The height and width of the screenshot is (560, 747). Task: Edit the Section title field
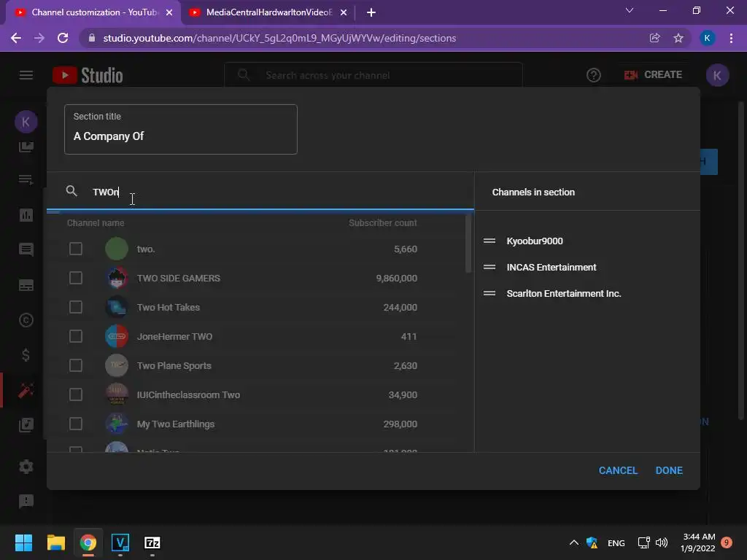tap(181, 130)
